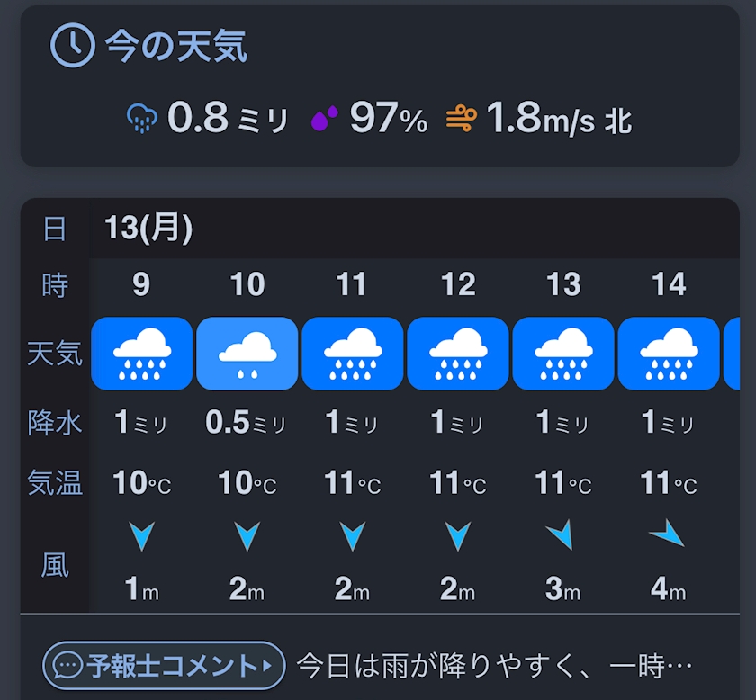Click the 今の天気 heading
756x700 pixels.
(175, 46)
